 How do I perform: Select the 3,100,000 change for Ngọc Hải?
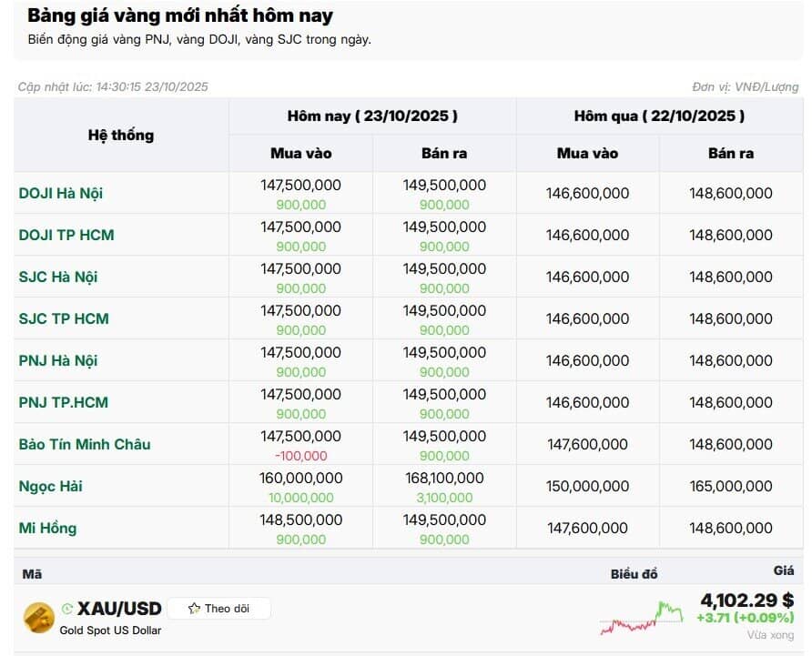(x=444, y=498)
